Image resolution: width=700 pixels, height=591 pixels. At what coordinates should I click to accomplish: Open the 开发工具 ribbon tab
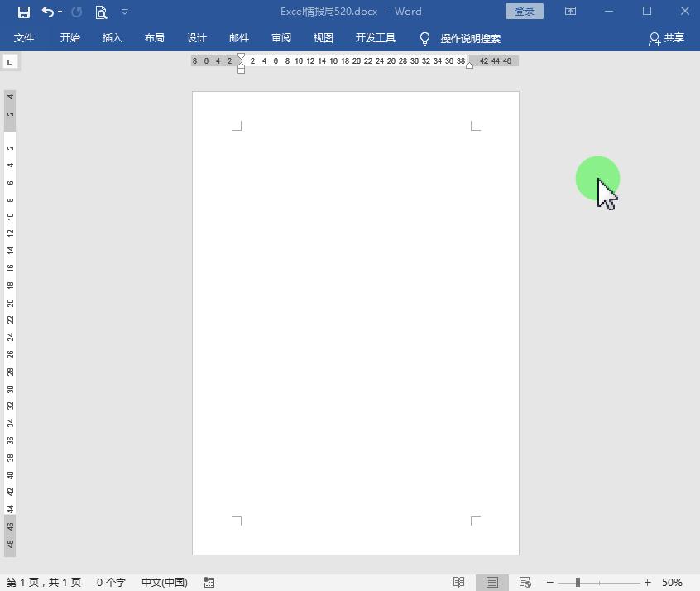[375, 38]
